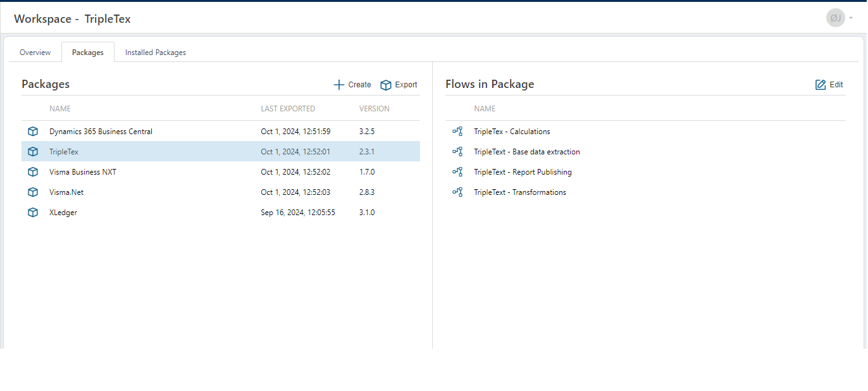Open the TripleTex - Calculations flow
868x391 pixels.
tap(512, 132)
